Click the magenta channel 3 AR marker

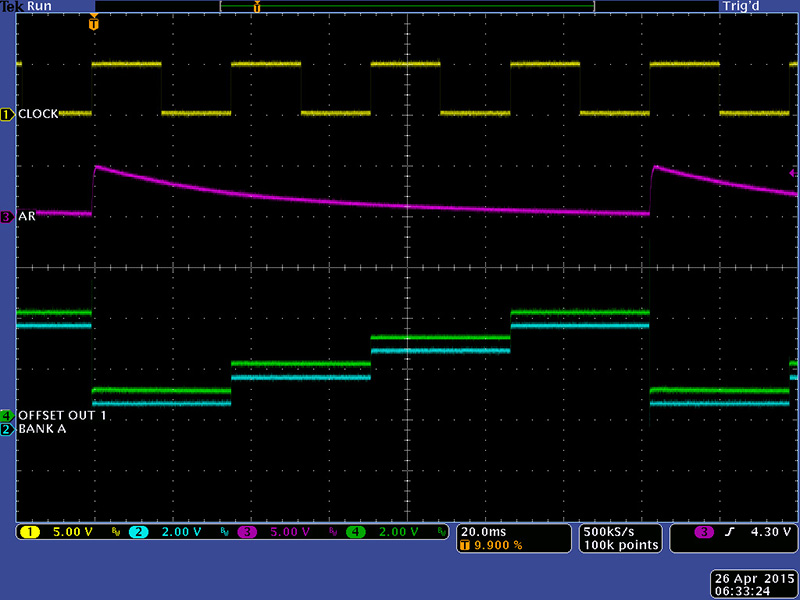pos(7,216)
